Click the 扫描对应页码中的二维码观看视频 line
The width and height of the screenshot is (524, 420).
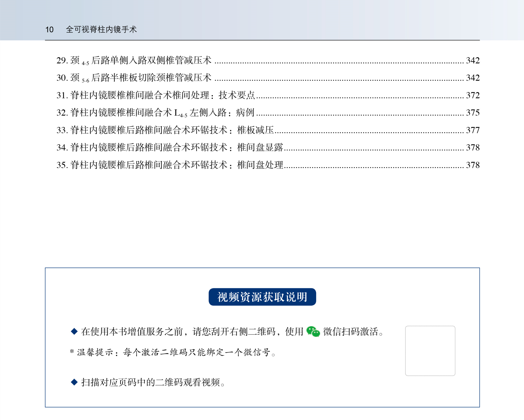tap(153, 382)
